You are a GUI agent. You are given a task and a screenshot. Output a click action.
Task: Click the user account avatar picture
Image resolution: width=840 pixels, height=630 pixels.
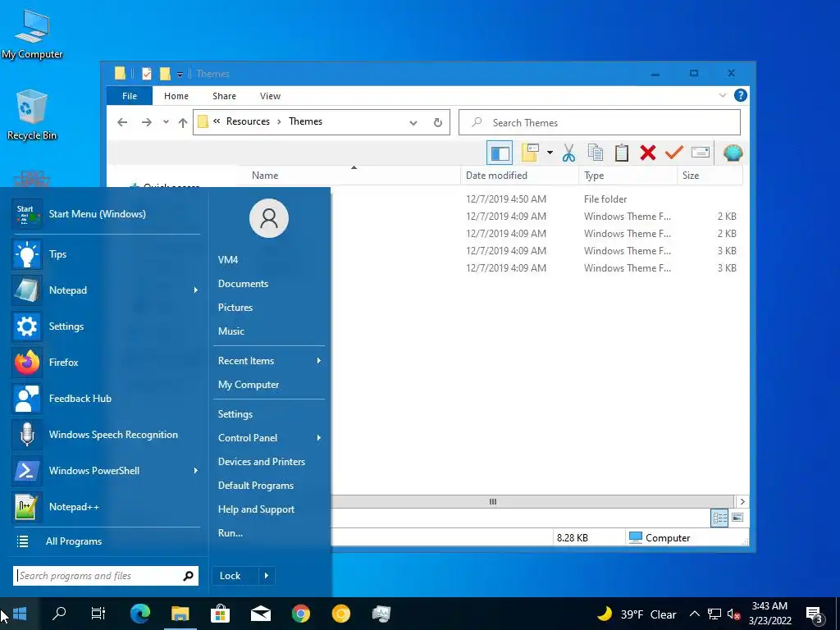tap(269, 218)
